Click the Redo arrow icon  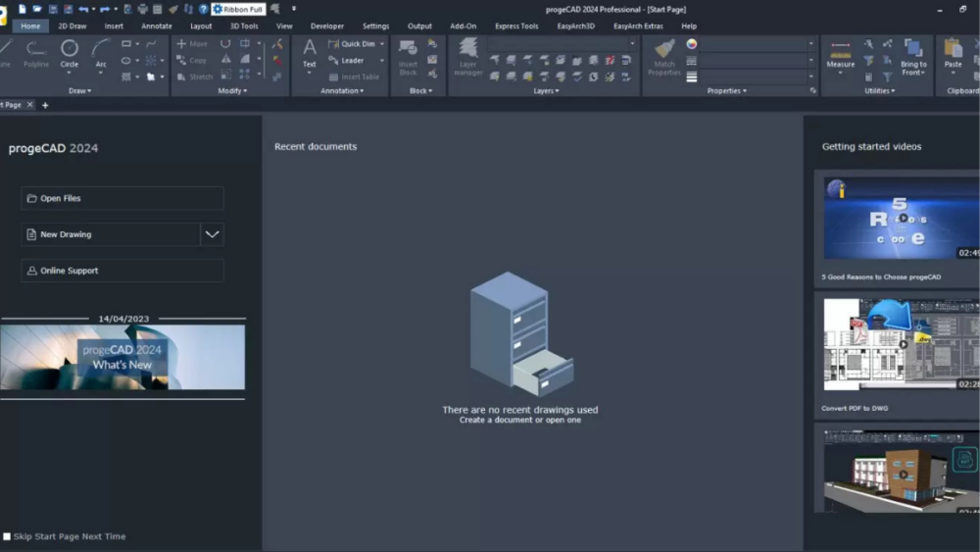105,9
